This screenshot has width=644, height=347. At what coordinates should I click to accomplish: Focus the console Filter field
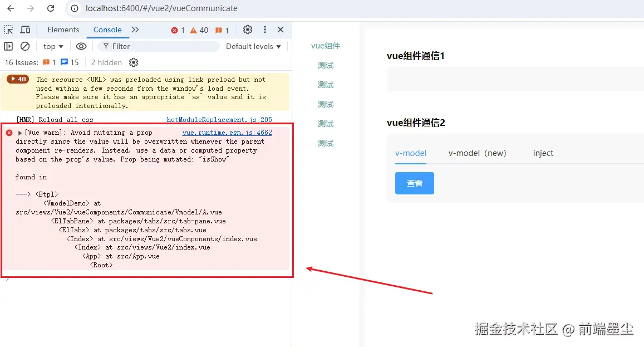pyautogui.click(x=159, y=46)
